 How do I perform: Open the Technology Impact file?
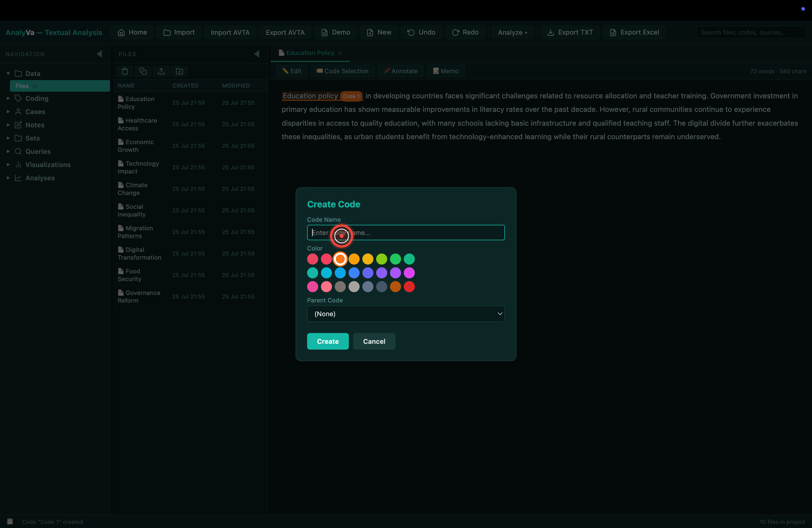190,167
